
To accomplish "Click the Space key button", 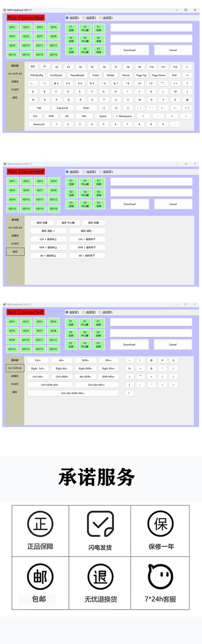I will [103, 116].
